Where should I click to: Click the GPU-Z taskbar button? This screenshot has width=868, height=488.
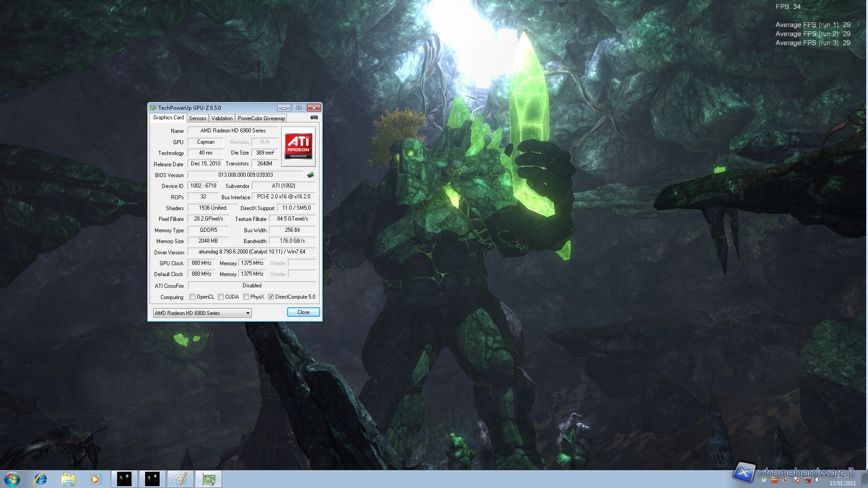(x=208, y=479)
